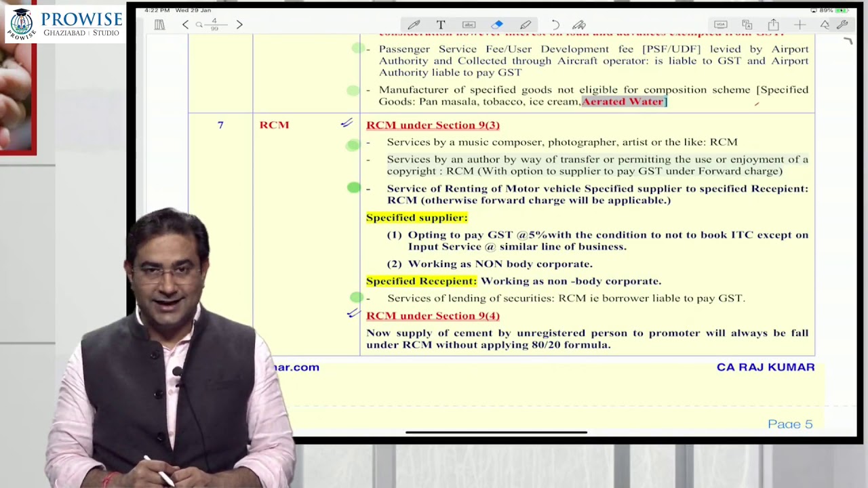Click the 'Passenger Service Fee' paragraph
This screenshot has height=488, width=868.
click(x=593, y=60)
